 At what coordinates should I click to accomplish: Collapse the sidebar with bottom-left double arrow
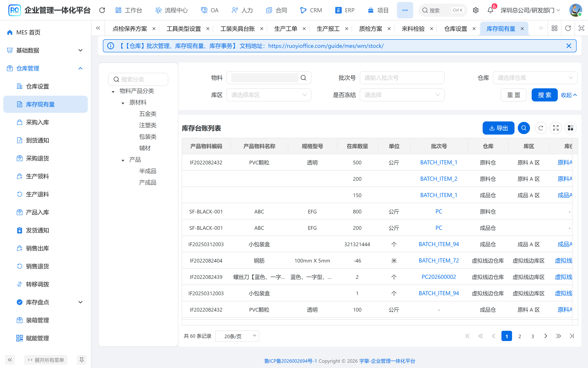10,360
